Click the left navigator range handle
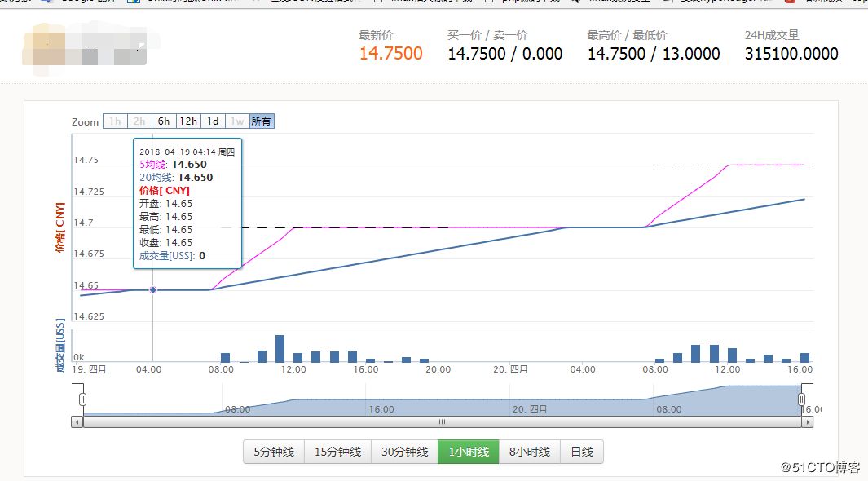 pos(82,399)
